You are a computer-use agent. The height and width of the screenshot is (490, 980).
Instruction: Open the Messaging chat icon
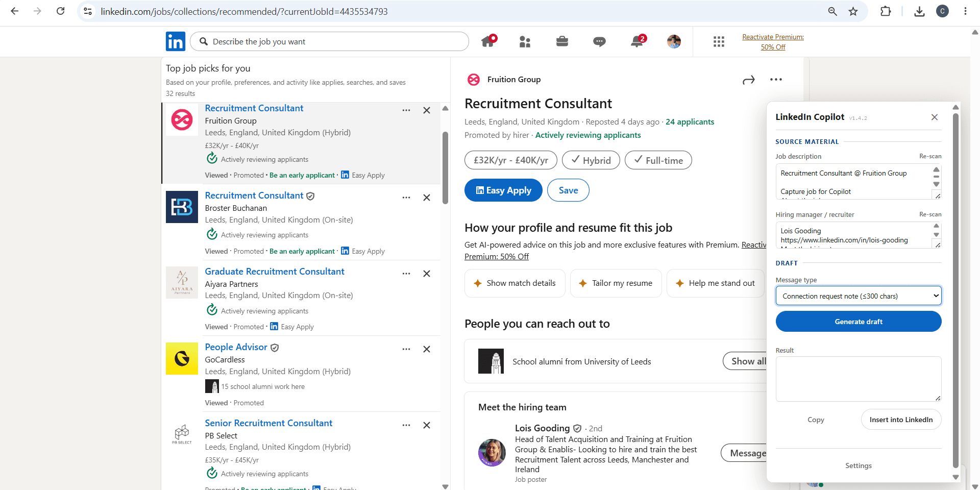599,42
